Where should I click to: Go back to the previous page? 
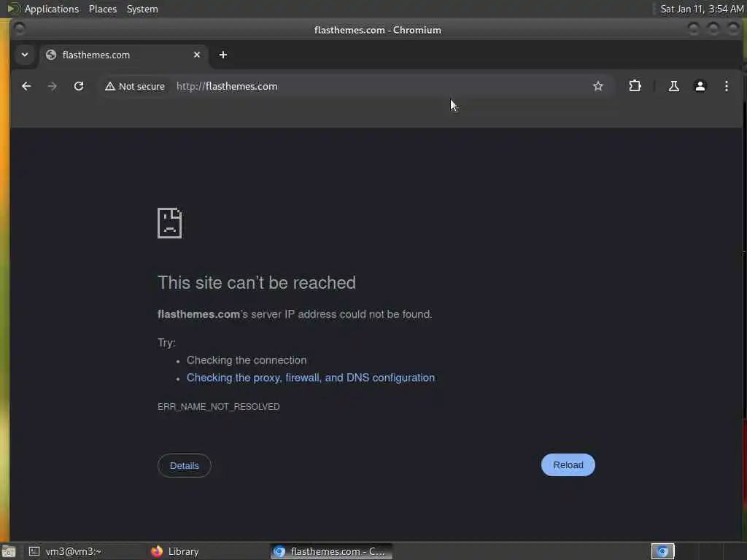26,86
